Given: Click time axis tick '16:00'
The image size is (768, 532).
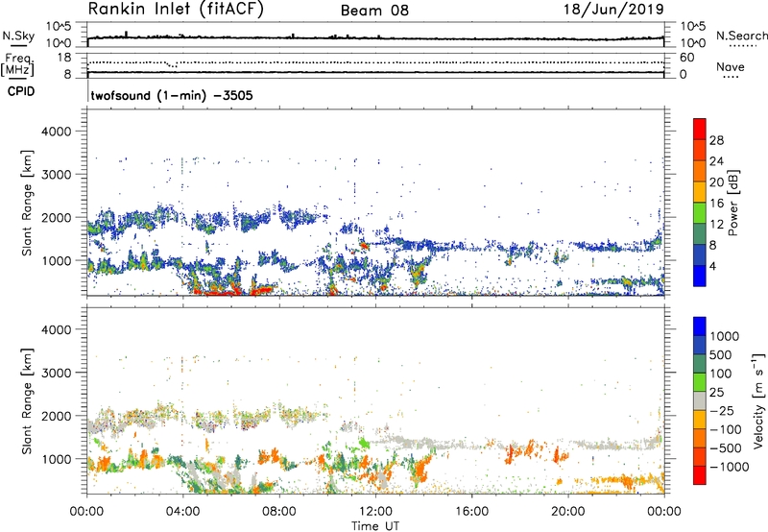Looking at the screenshot, I should click(471, 512).
